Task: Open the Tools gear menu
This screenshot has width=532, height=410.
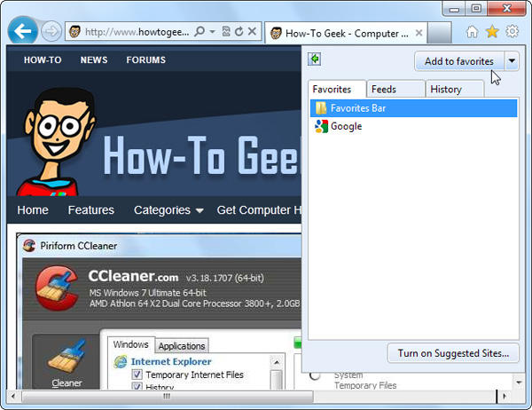Action: pyautogui.click(x=512, y=32)
